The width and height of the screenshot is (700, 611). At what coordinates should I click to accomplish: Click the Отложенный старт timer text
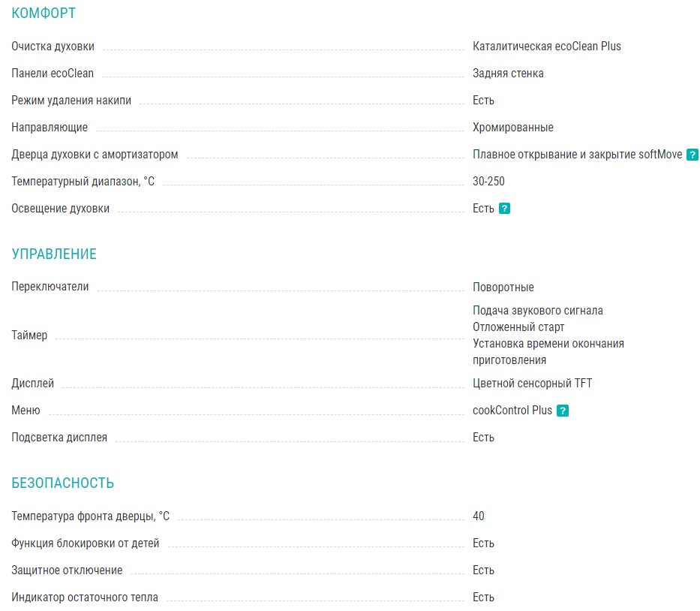518,327
